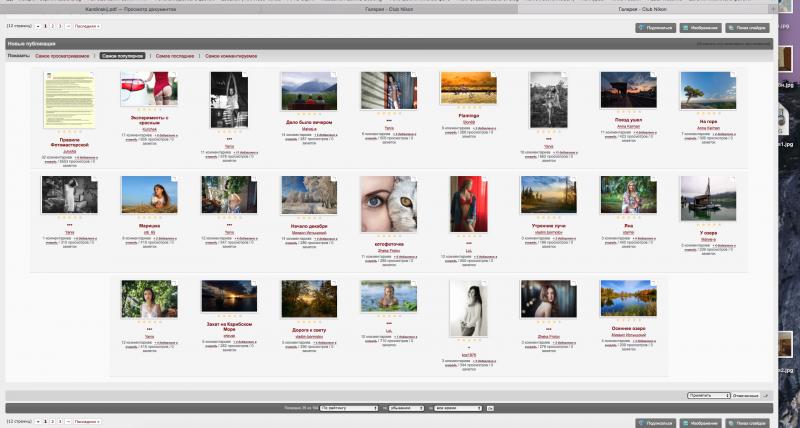800x428 pixels.
Task: Open black-and-white portrait thumbnail by kor1975
Action: coord(468,308)
